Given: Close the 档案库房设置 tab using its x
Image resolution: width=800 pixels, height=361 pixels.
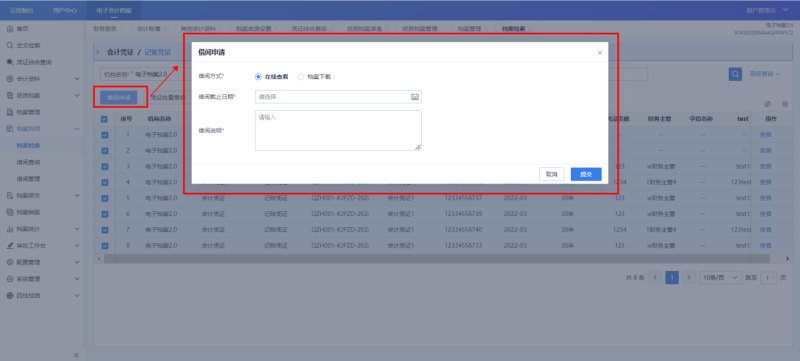Looking at the screenshot, I should (276, 29).
